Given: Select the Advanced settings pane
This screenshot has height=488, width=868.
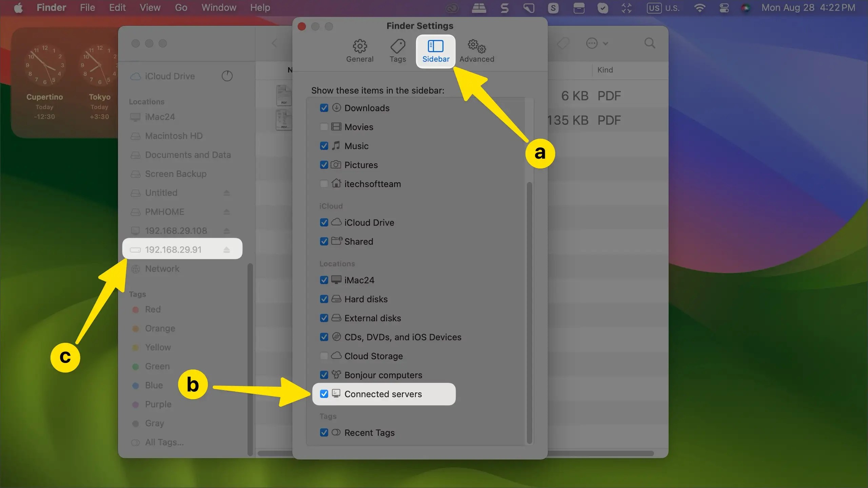Looking at the screenshot, I should coord(476,50).
